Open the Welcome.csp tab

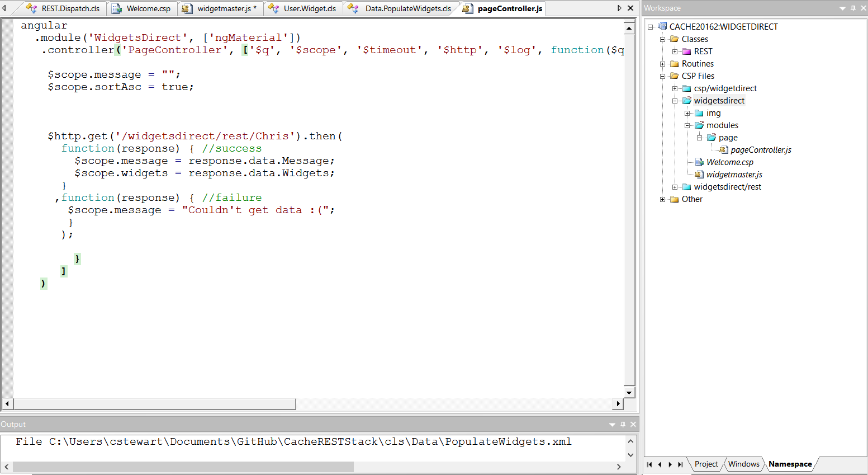pyautogui.click(x=149, y=8)
